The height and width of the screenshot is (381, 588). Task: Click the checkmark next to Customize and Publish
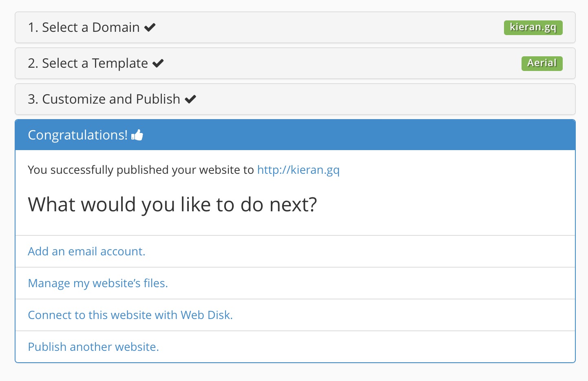tap(190, 99)
